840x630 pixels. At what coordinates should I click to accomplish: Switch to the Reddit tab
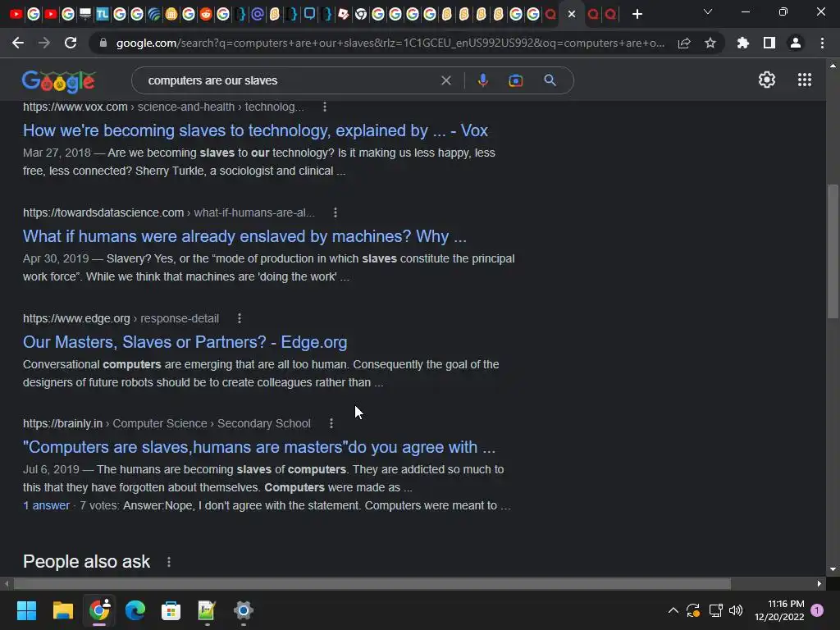(206, 15)
